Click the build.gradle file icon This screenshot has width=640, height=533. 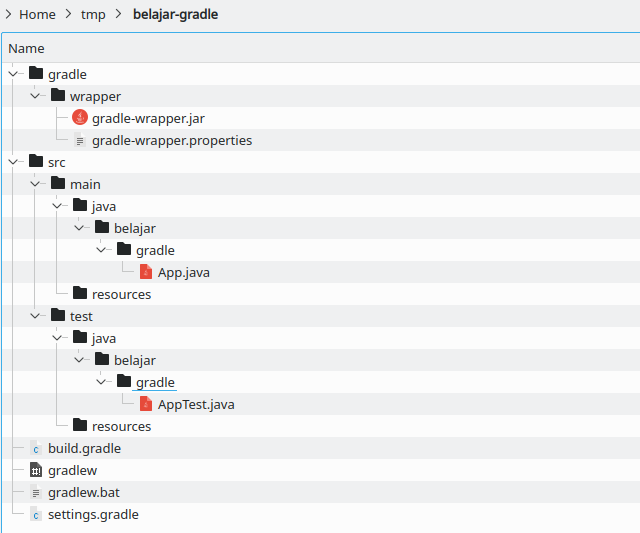[x=36, y=448]
